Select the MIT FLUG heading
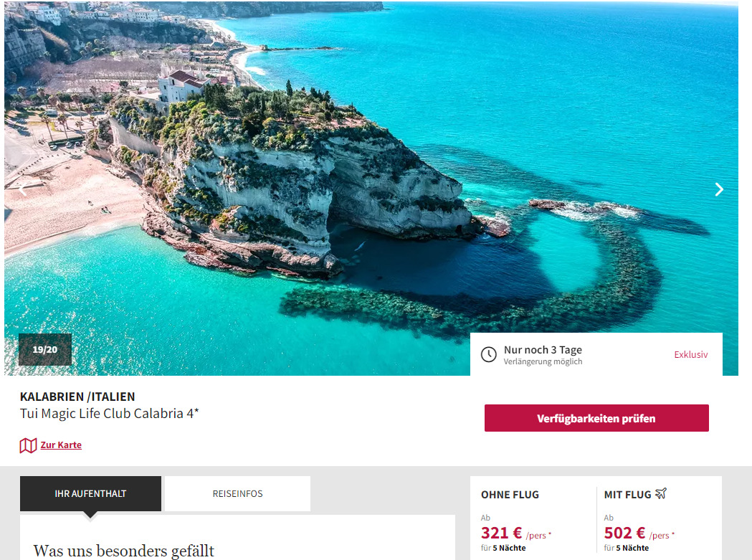 tap(627, 495)
